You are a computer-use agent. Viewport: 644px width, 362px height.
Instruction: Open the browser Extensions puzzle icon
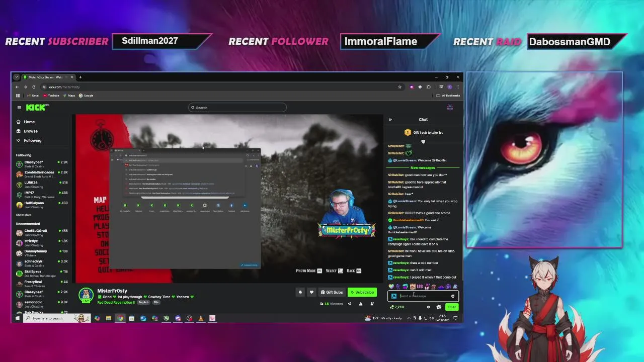tap(429, 87)
